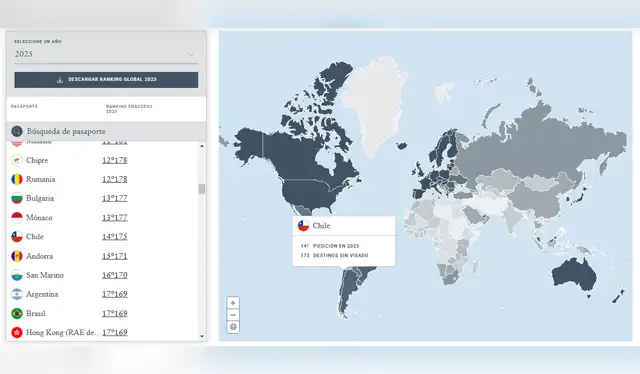Click Descargar Ranking Global 2025 button
The width and height of the screenshot is (640, 374).
[x=106, y=80]
